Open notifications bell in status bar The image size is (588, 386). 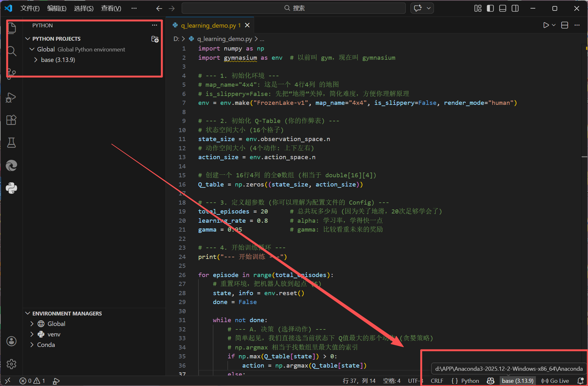point(580,381)
